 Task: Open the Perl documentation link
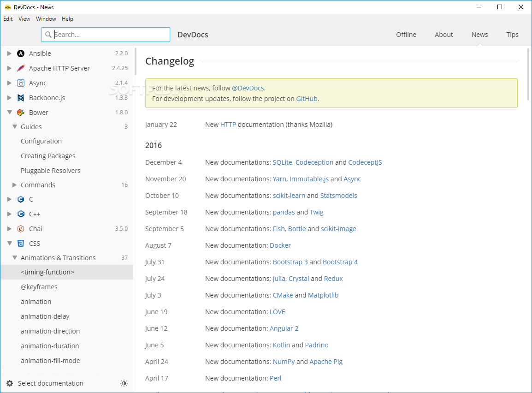[x=276, y=378]
